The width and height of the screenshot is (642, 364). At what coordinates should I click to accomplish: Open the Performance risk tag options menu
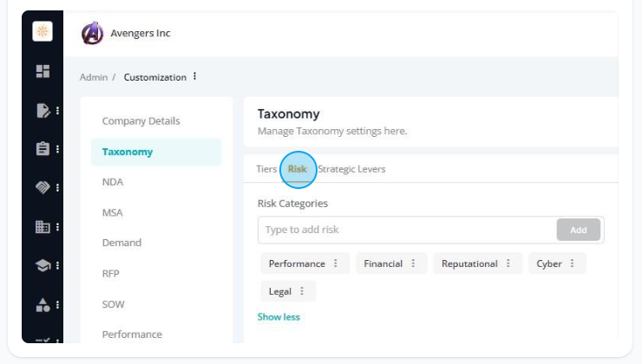(x=336, y=263)
